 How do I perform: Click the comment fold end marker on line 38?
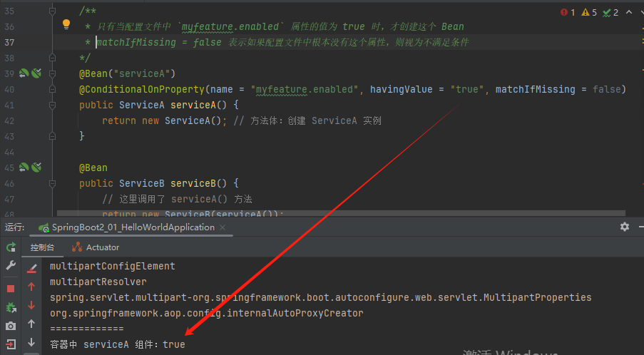(52, 58)
